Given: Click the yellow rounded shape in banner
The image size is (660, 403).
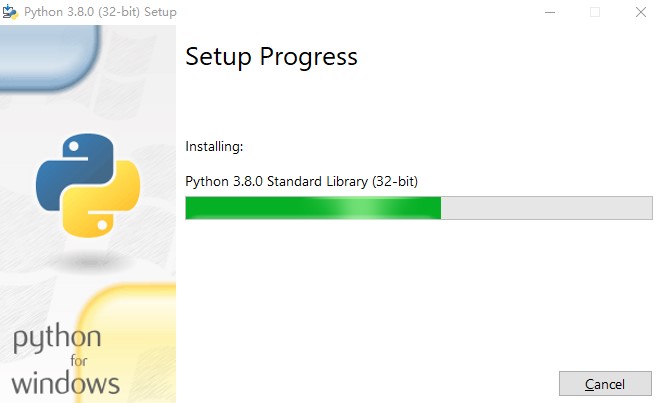Looking at the screenshot, I should (x=127, y=343).
